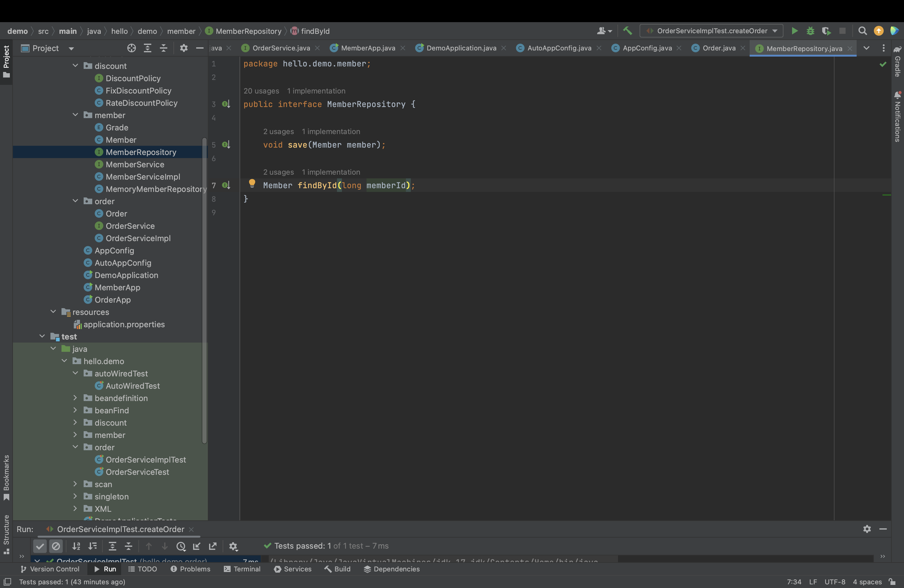Viewport: 904px width, 588px height.
Task: Toggle Show Passed tests checkmark button
Action: click(x=40, y=546)
